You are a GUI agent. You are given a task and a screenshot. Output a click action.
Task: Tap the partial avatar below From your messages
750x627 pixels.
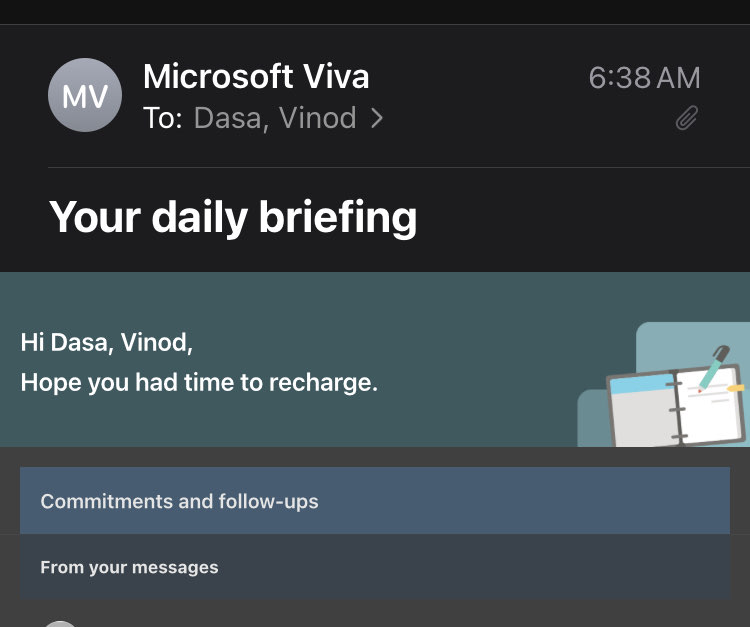(x=61, y=623)
